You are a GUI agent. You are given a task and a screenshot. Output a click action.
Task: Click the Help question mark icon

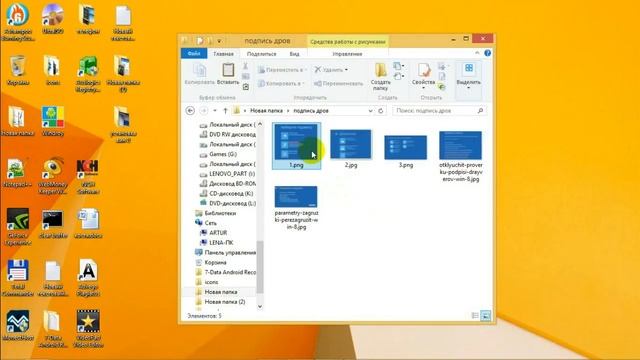pos(487,53)
